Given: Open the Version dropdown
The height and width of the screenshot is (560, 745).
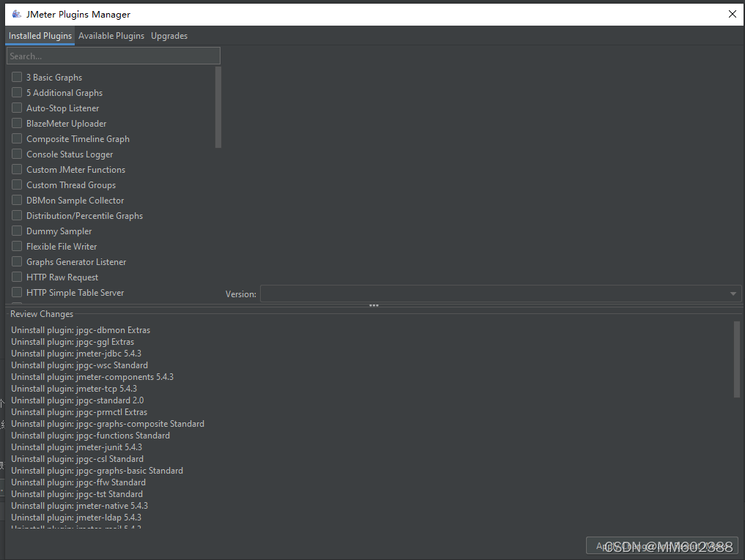Looking at the screenshot, I should pos(501,294).
